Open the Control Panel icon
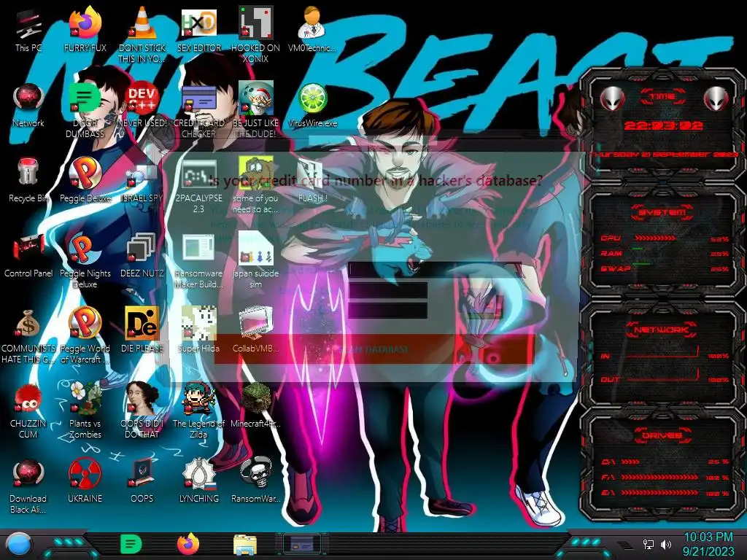 [28, 255]
